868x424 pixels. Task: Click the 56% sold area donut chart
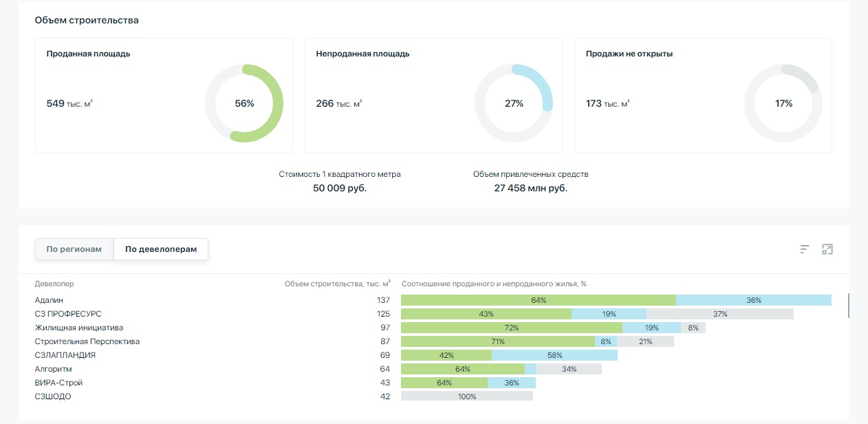click(244, 103)
